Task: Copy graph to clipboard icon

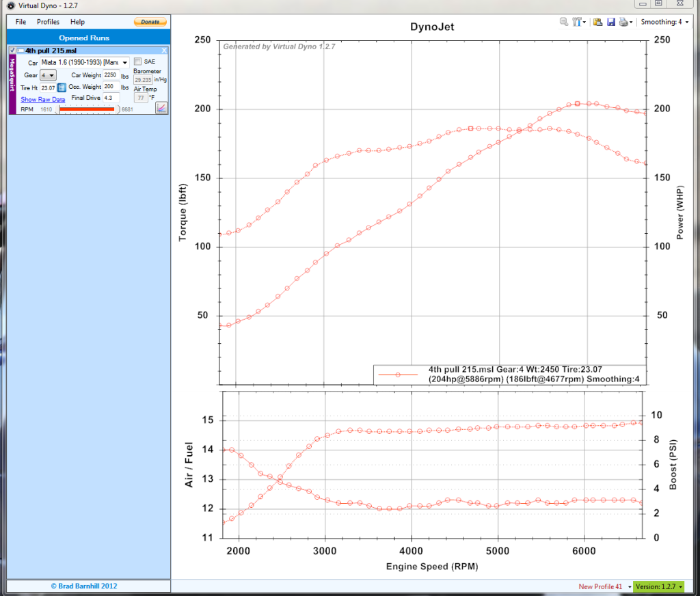Action: [597, 22]
